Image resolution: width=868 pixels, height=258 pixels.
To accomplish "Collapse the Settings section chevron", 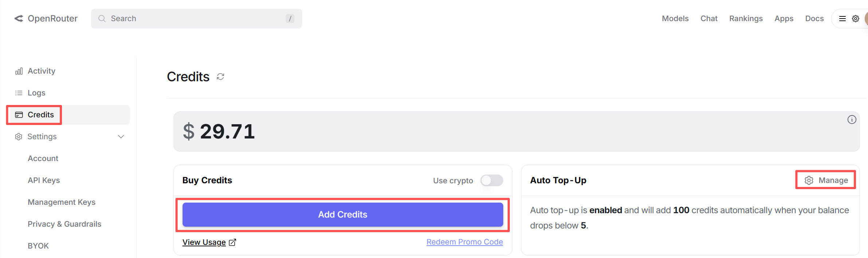I will tap(121, 137).
